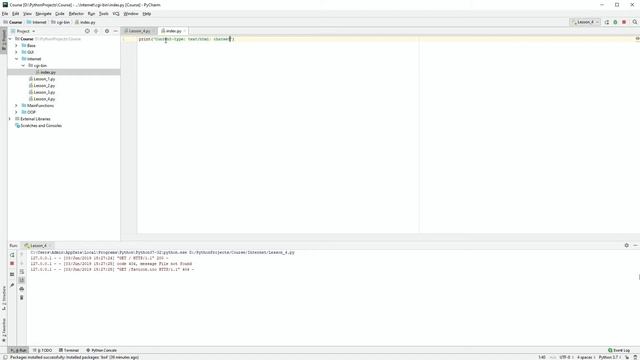The height and width of the screenshot is (360, 640).
Task: Open Project panel settings gear
Action: (107, 31)
